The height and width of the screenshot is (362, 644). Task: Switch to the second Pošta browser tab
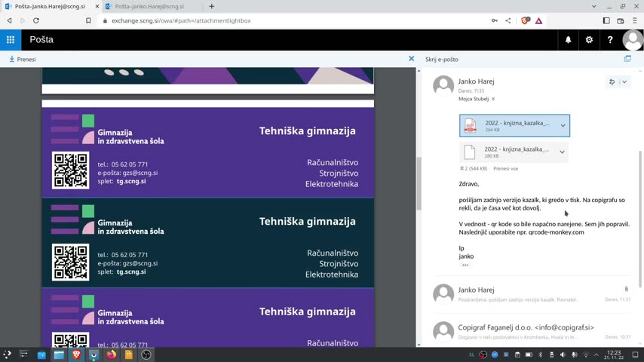pyautogui.click(x=149, y=7)
